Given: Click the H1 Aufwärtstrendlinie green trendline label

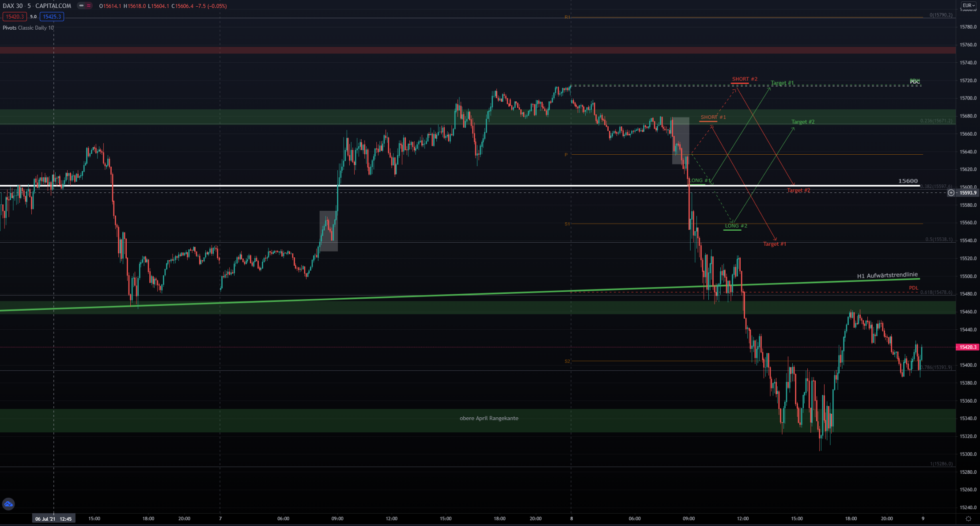Looking at the screenshot, I should point(887,275).
